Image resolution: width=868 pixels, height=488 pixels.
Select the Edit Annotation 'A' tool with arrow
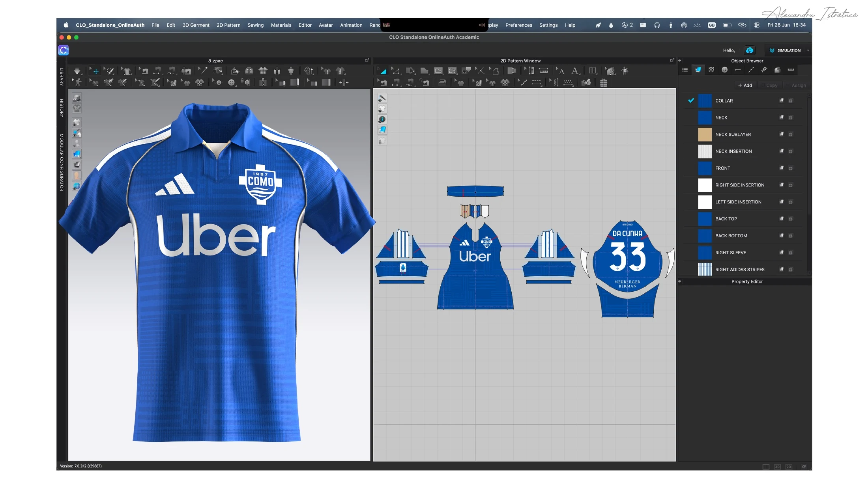point(560,71)
